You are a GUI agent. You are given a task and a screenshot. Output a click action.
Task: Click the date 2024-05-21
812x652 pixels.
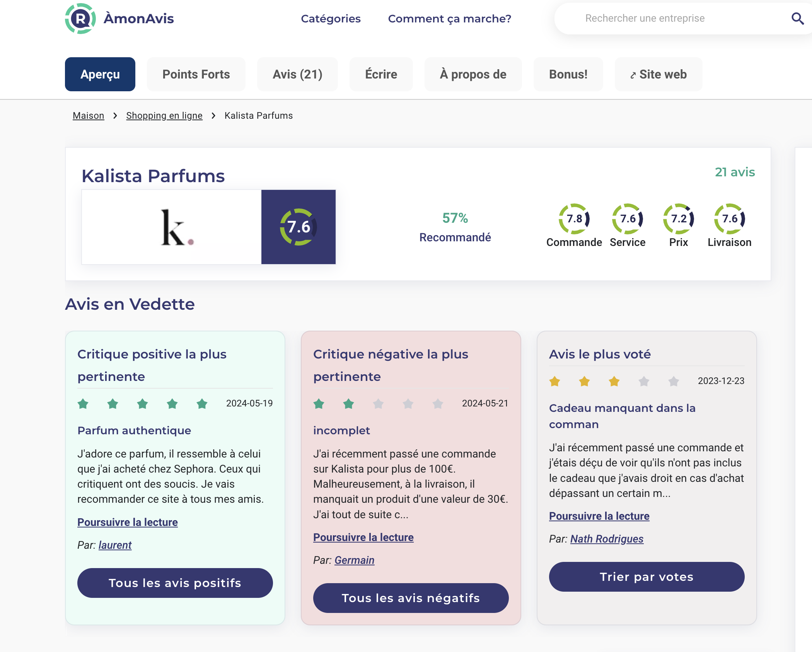point(485,403)
